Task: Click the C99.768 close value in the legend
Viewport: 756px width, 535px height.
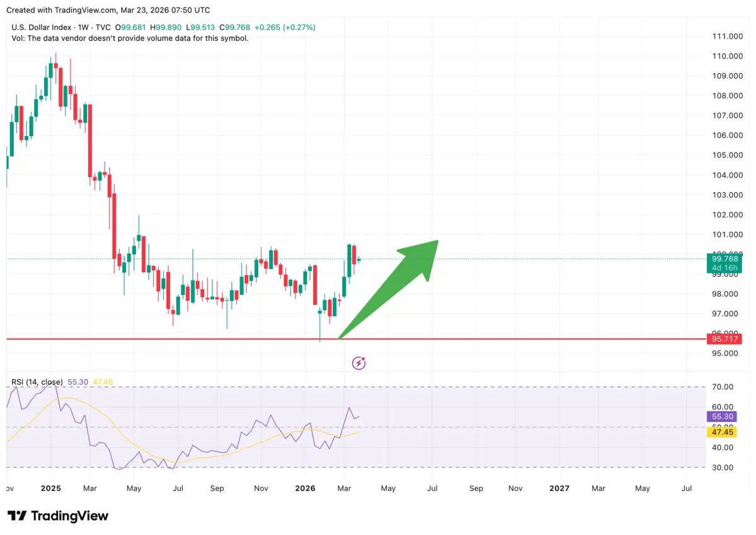Action: pyautogui.click(x=233, y=27)
